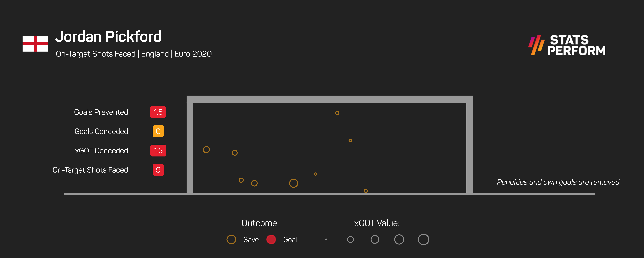Select the smallest xGOT value legend dot

tap(326, 239)
